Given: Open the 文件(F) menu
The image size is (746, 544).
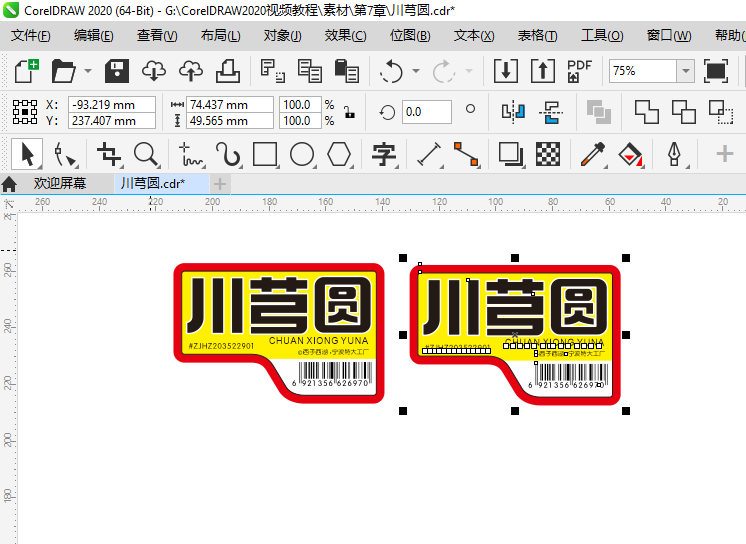Looking at the screenshot, I should click(x=31, y=35).
